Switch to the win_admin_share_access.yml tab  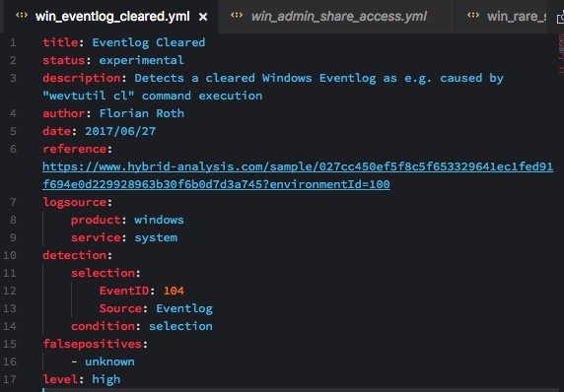[x=337, y=17]
